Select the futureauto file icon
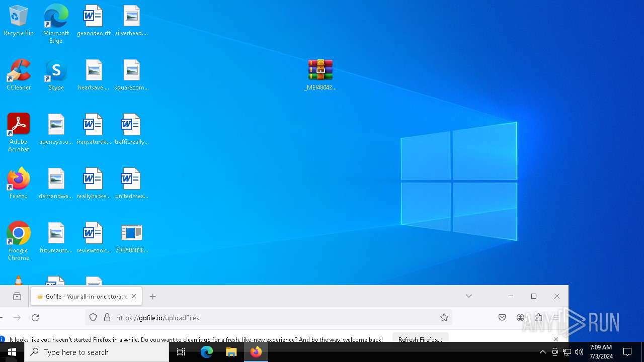The width and height of the screenshot is (644, 362). tap(56, 238)
